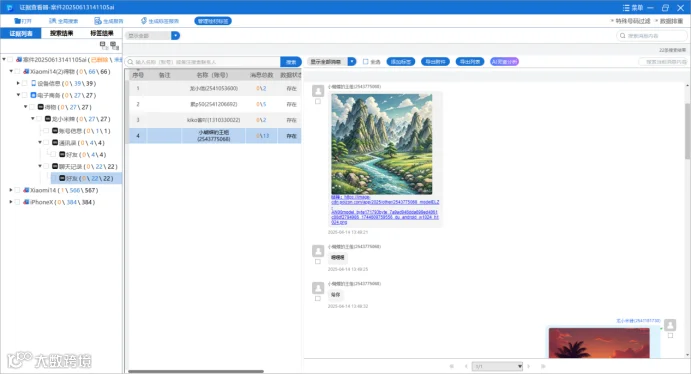Viewport: 692px width, 375px height.
Task: Click the chat scrollbar down arrow
Action: click(688, 355)
